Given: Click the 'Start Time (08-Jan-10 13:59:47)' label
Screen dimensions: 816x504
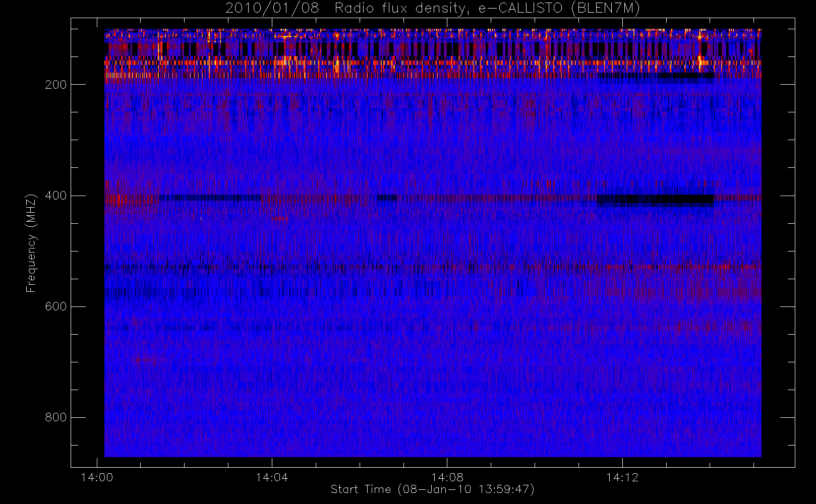Looking at the screenshot, I should 432,489.
